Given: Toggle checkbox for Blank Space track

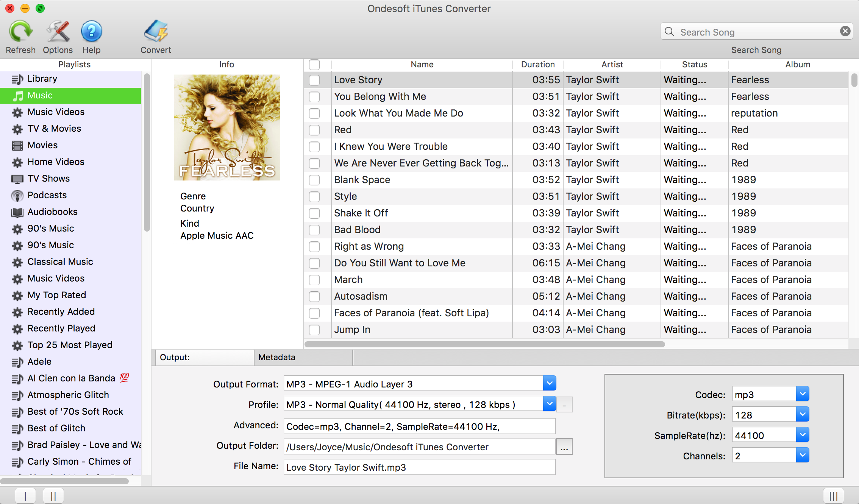Looking at the screenshot, I should click(314, 179).
